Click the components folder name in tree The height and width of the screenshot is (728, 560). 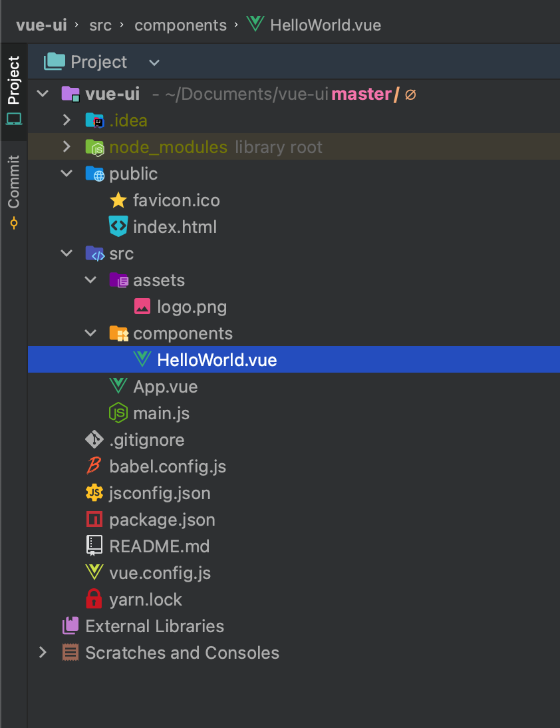(183, 334)
